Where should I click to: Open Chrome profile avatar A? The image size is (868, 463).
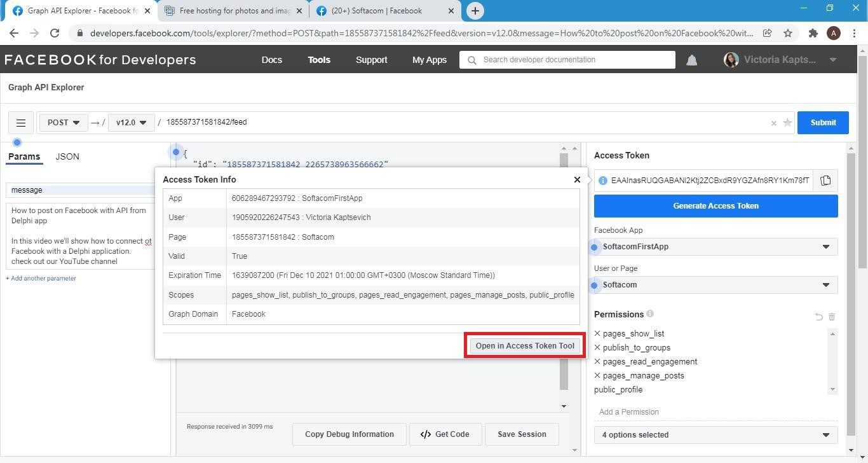pyautogui.click(x=834, y=33)
